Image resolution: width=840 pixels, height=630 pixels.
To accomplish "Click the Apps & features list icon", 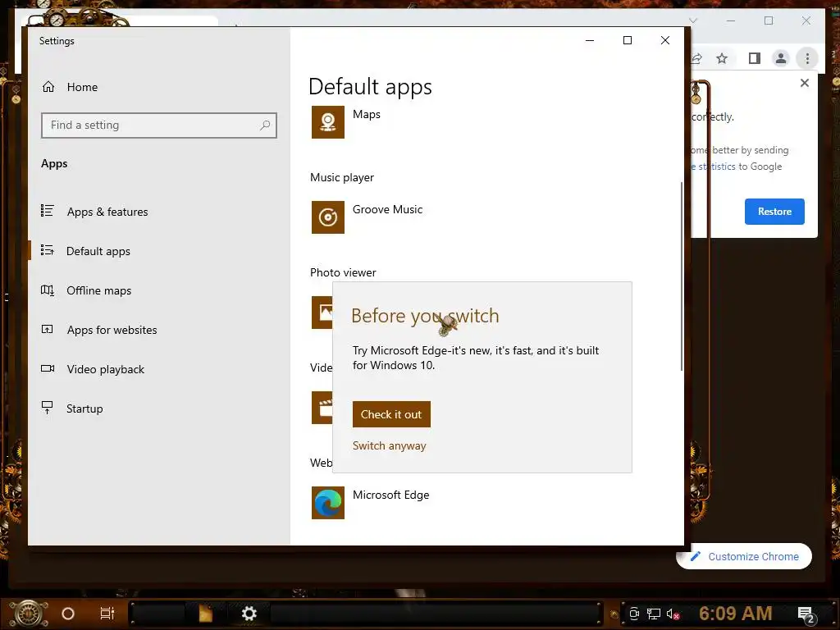I will (47, 211).
